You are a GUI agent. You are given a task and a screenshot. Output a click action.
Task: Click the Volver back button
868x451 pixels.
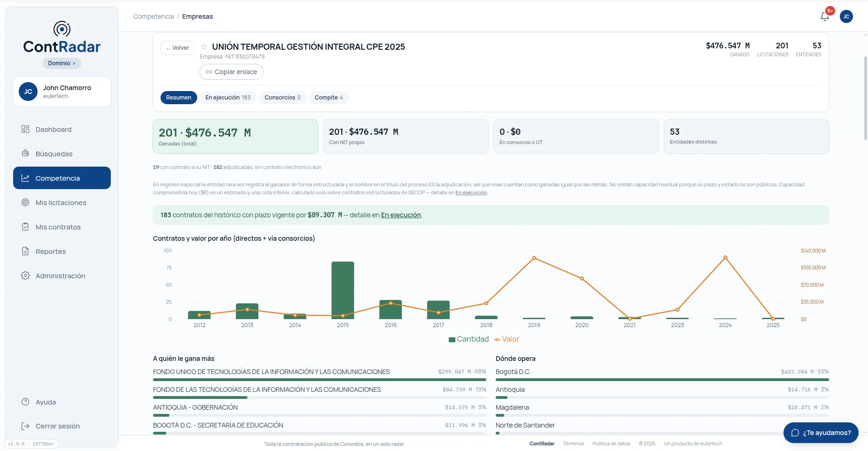177,48
